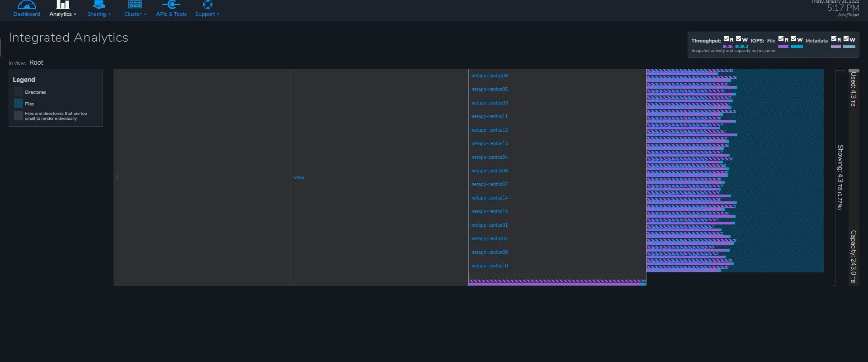The height and width of the screenshot is (362, 868).
Task: Disable IOPS File W checkbox
Action: 793,39
